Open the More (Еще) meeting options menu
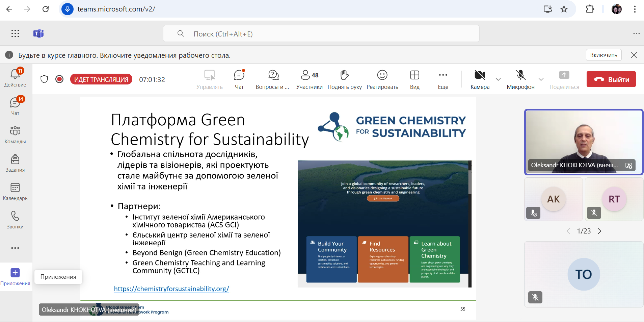Viewport: 644px width, 322px height. coord(443,79)
